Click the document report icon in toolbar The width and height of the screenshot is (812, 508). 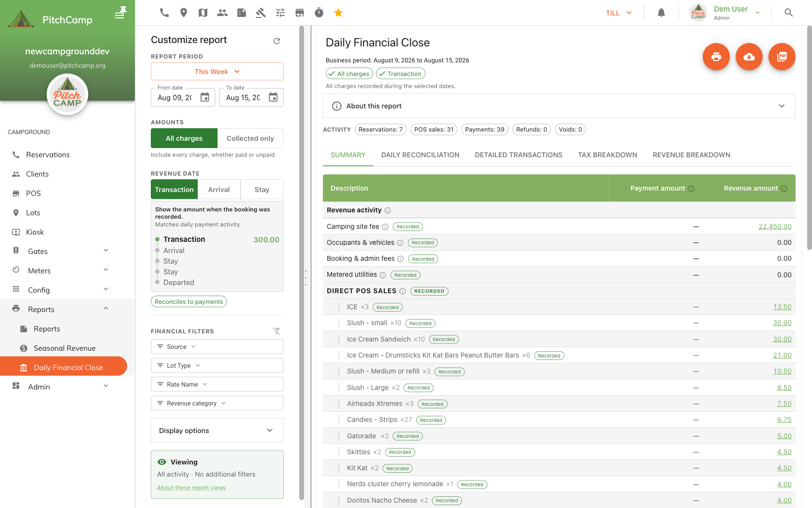click(242, 13)
